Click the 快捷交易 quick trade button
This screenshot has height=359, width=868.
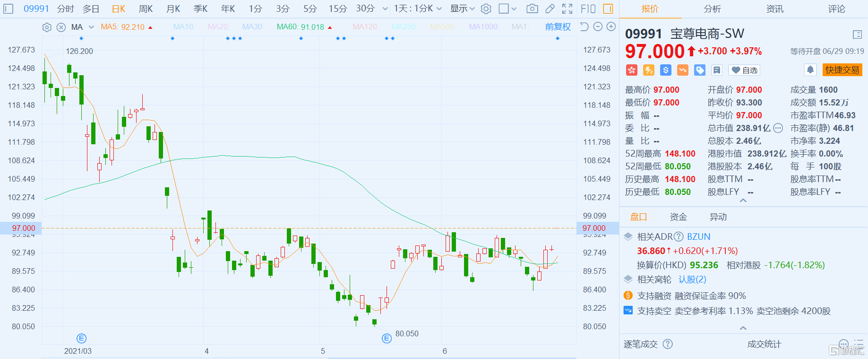click(x=842, y=70)
